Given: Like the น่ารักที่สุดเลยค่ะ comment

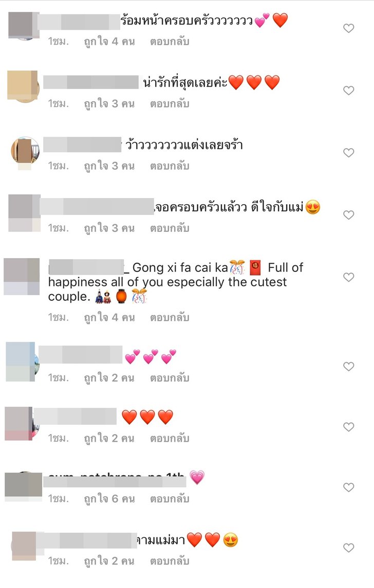Looking at the screenshot, I should [x=348, y=90].
